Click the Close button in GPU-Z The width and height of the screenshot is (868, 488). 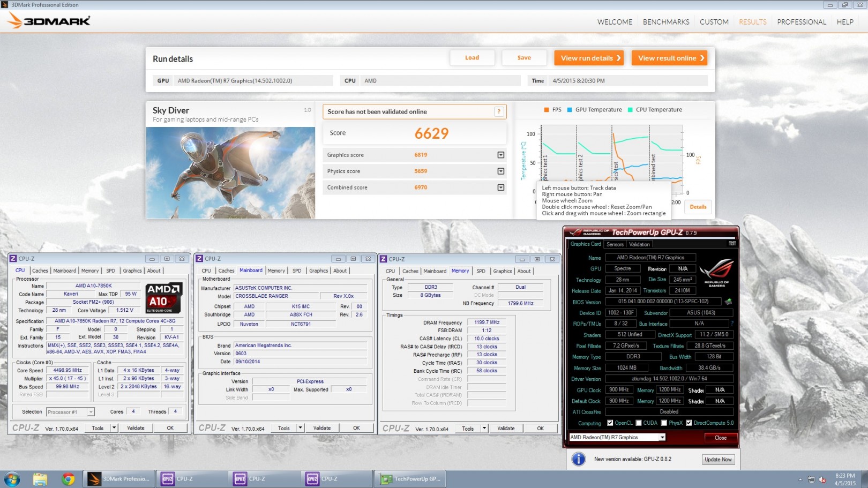(721, 438)
